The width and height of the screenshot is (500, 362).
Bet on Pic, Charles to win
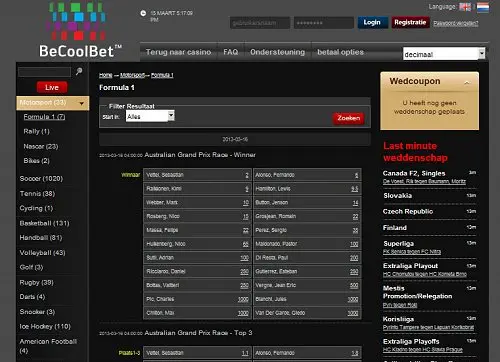(x=197, y=299)
